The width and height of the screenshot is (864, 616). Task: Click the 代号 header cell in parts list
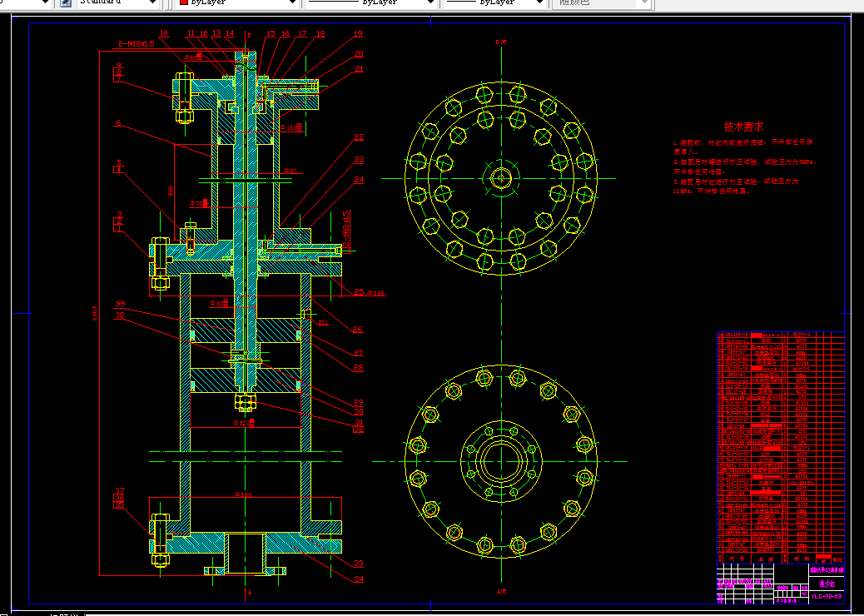pyautogui.click(x=737, y=559)
